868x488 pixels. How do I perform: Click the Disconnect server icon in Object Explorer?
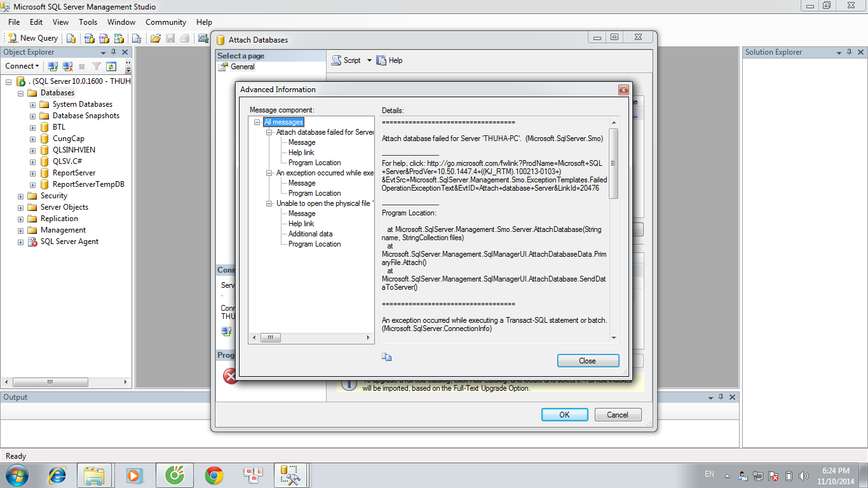click(66, 65)
